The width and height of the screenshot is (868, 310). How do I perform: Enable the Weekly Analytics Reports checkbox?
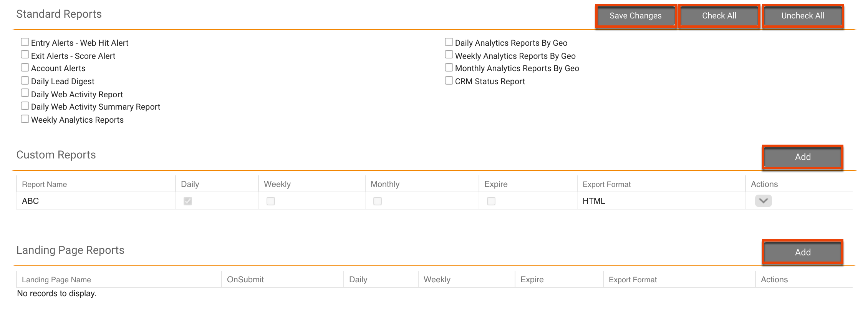25,119
